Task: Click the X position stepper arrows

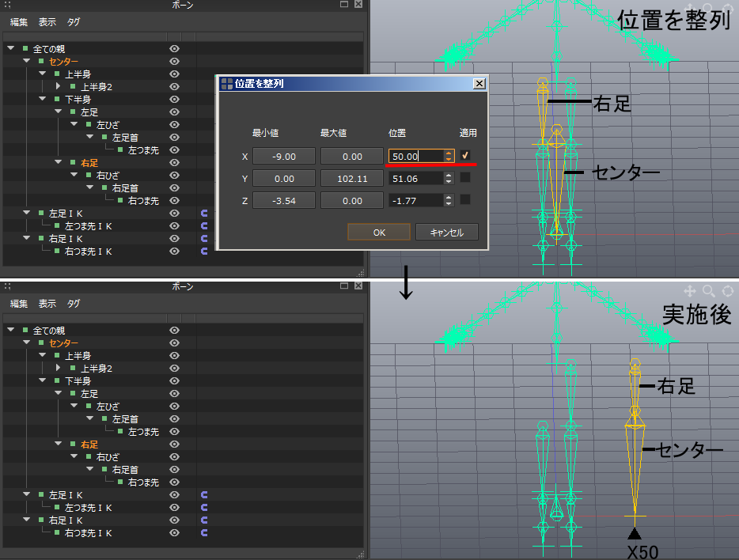Action: pos(449,156)
